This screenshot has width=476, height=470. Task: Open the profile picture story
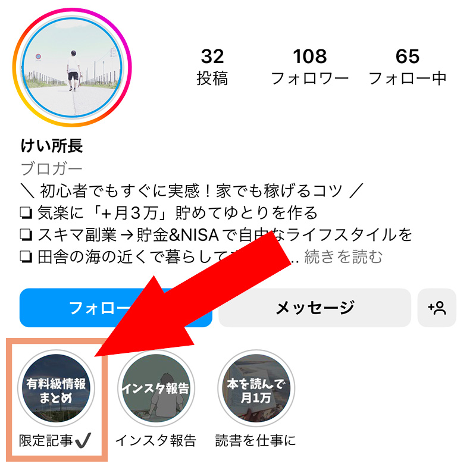[x=72, y=67]
